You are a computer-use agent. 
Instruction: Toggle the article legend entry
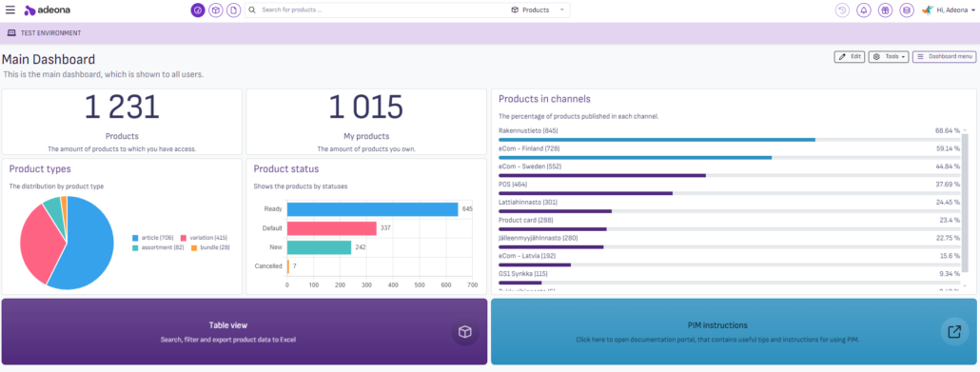pyautogui.click(x=152, y=238)
